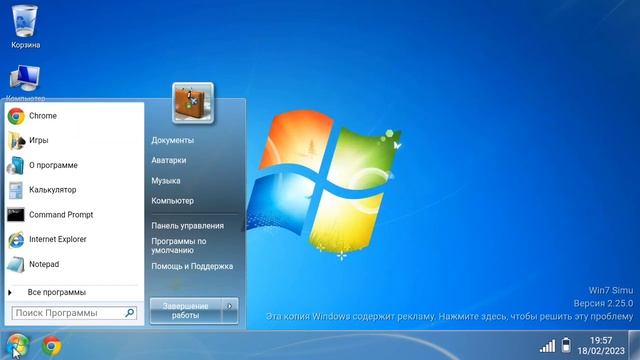The image size is (640, 360).
Task: Click the Все программы label
Action: point(57,293)
